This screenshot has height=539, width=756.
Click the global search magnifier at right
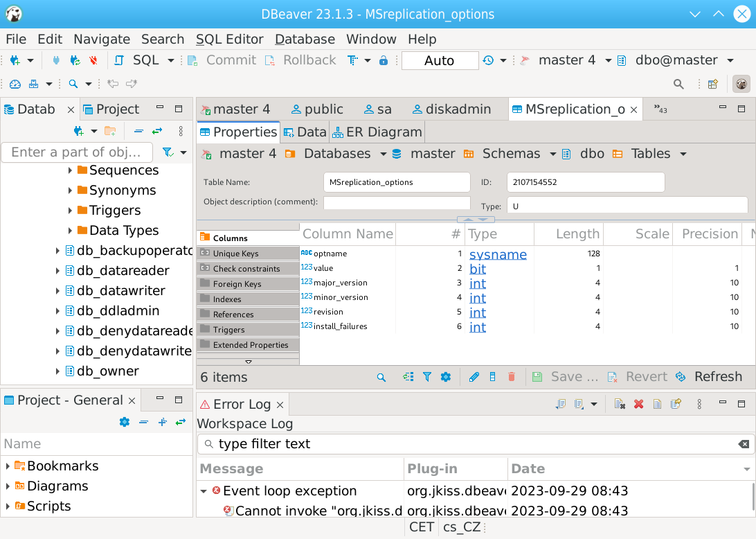678,84
